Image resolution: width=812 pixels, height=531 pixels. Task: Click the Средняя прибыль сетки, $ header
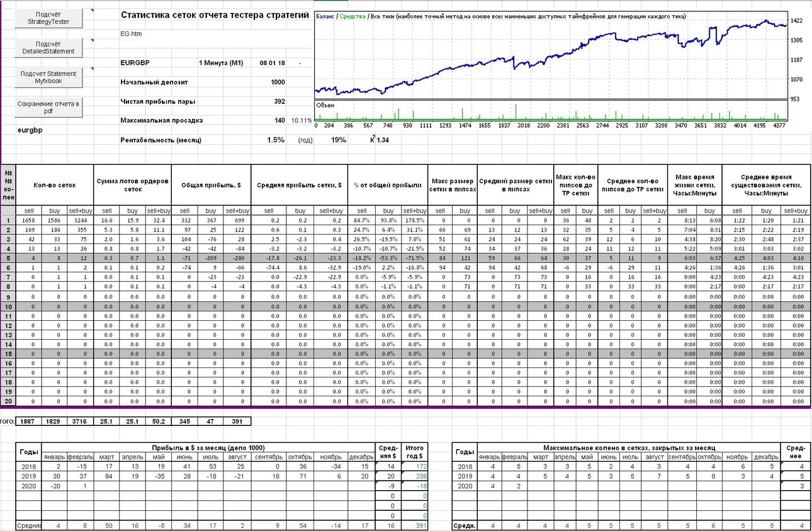298,185
